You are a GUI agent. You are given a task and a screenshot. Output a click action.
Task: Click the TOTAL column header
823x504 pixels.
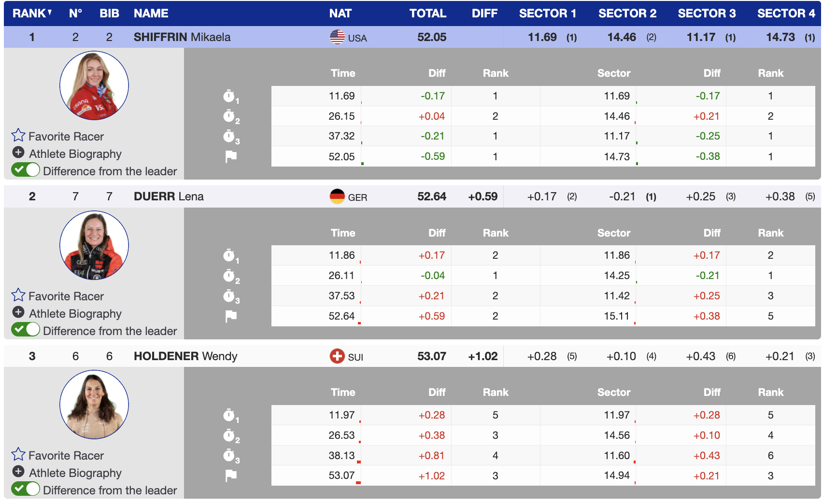click(x=427, y=14)
